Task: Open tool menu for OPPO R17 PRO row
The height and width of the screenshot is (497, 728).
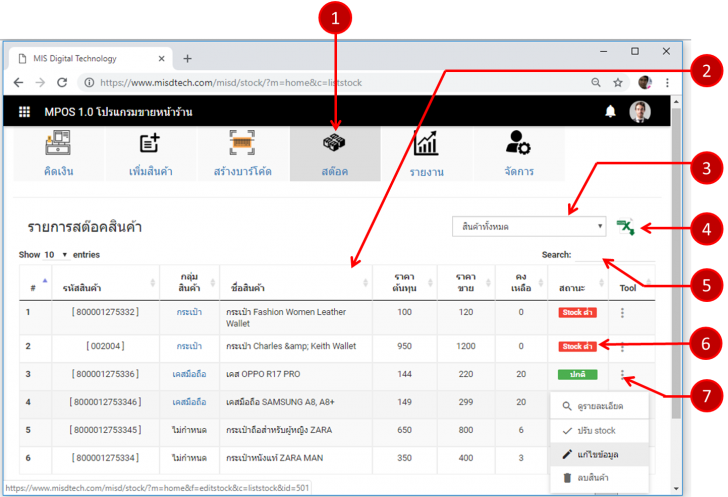Action: (622, 374)
